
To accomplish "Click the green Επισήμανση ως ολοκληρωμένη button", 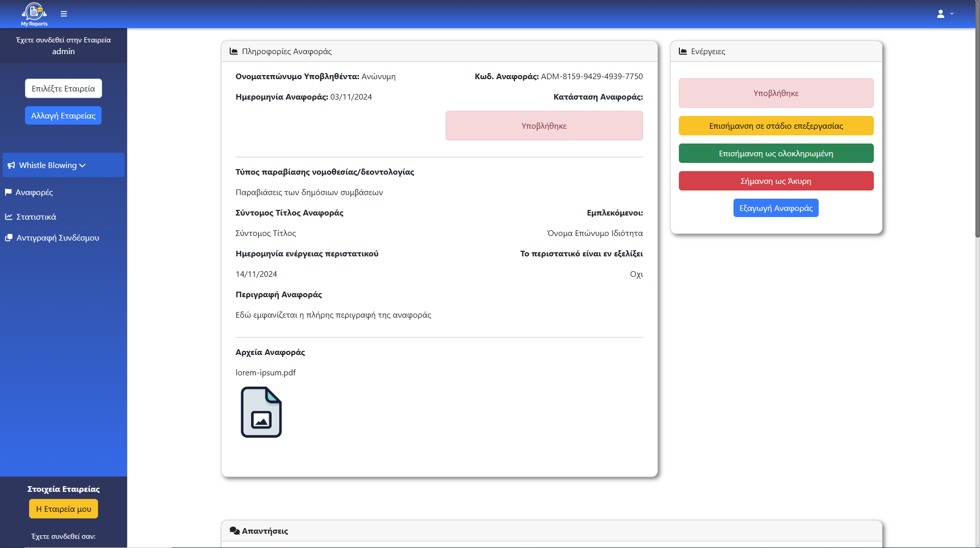I will [x=776, y=154].
